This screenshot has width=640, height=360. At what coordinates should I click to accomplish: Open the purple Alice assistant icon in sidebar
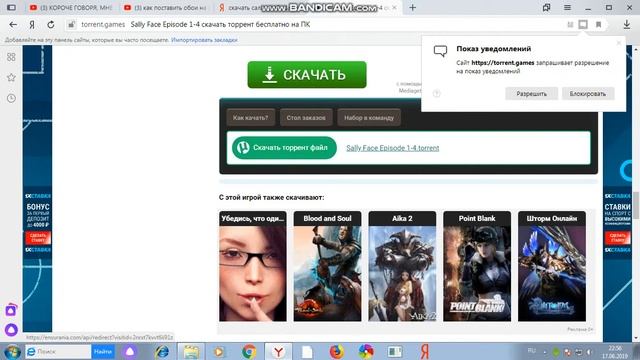11,329
